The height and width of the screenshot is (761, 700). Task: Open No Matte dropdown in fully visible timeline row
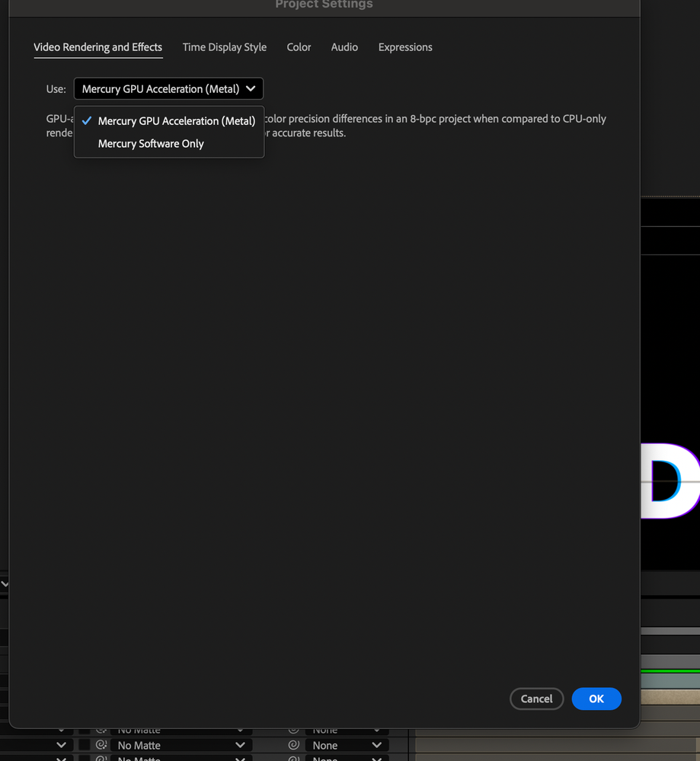point(181,745)
